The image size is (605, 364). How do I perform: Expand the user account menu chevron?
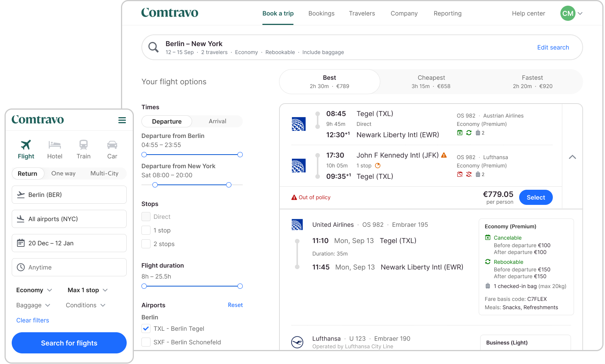580,13
